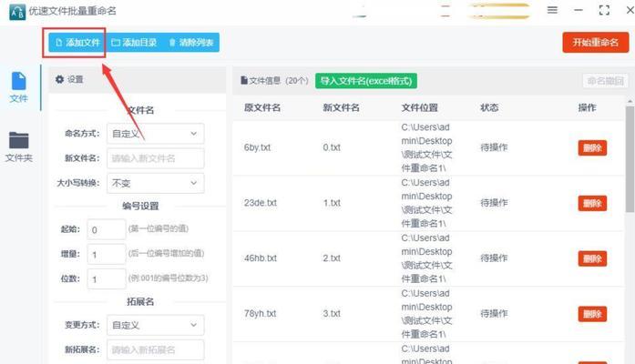This screenshot has height=364, width=635.
Task: Click new file name 1.txt
Action: click(x=332, y=203)
